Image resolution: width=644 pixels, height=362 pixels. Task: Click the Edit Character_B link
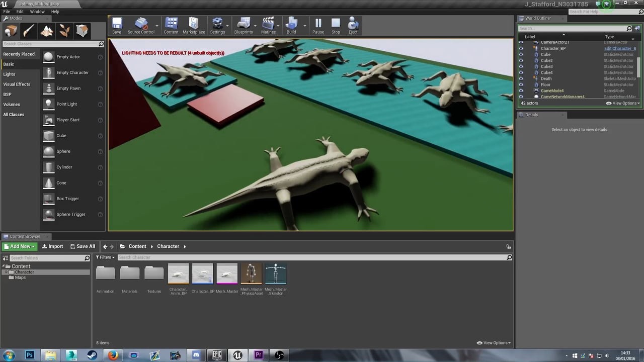coord(620,48)
